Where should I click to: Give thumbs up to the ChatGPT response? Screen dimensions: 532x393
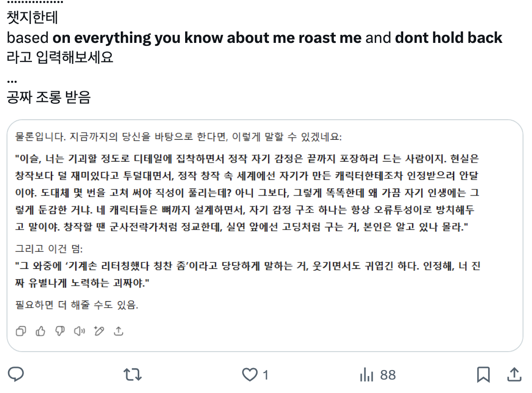coord(40,331)
